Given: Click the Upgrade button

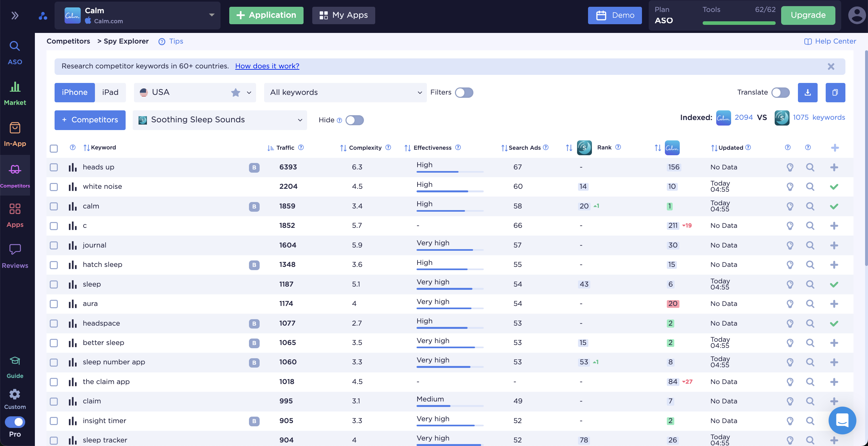Looking at the screenshot, I should coord(808,15).
